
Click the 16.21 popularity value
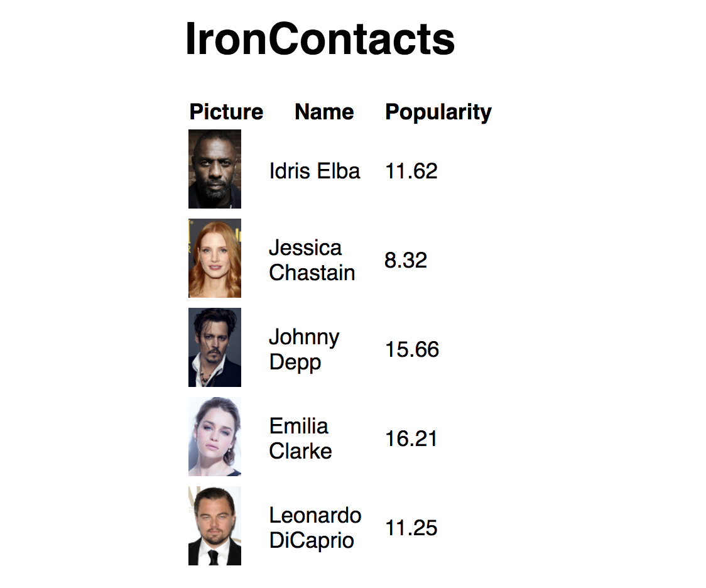click(x=411, y=438)
